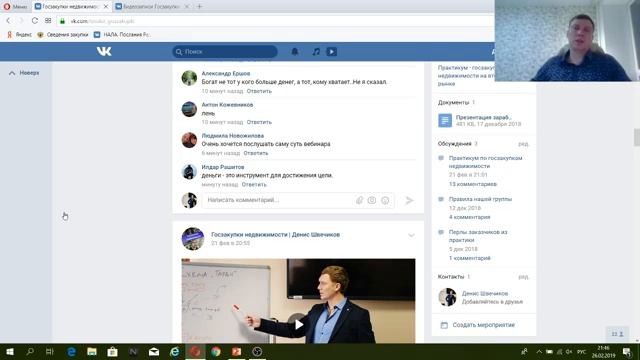Open the Правила нашей группы discussion

(x=480, y=199)
